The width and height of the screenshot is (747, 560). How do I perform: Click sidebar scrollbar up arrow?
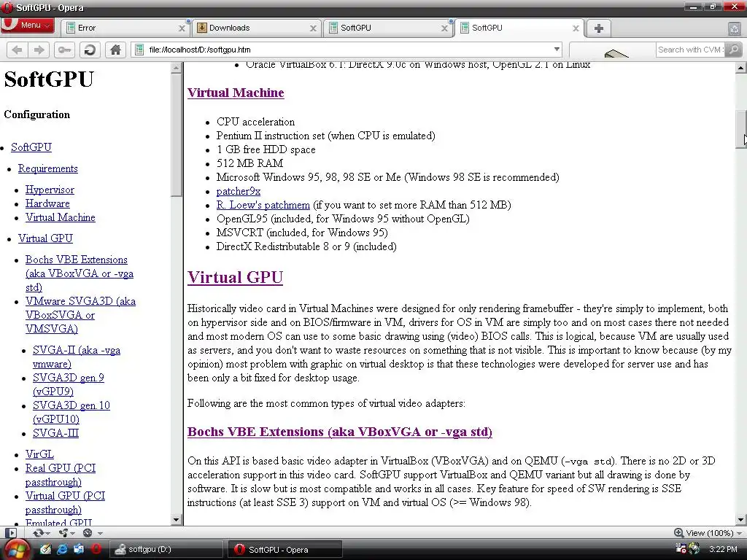pos(176,68)
